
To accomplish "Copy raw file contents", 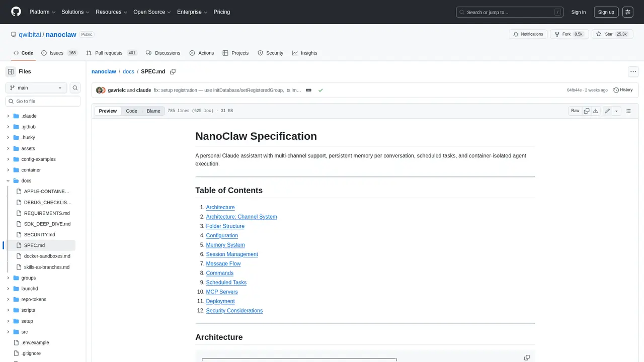I will tap(587, 111).
